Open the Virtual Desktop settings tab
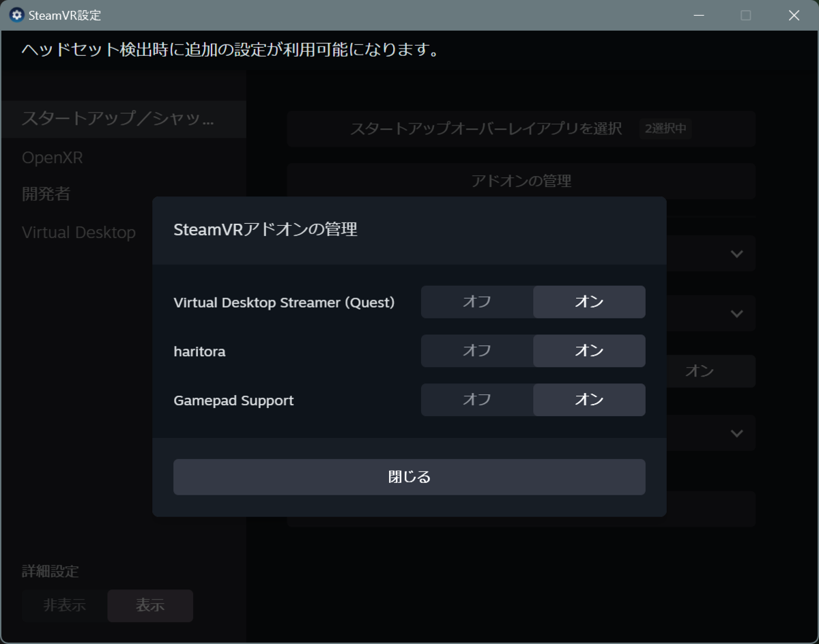The image size is (819, 644). pyautogui.click(x=124, y=232)
